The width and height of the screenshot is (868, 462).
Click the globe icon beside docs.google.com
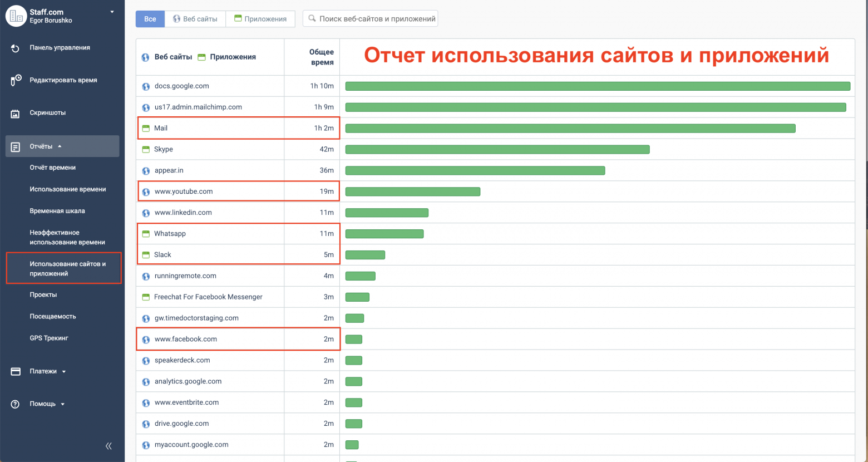(145, 86)
